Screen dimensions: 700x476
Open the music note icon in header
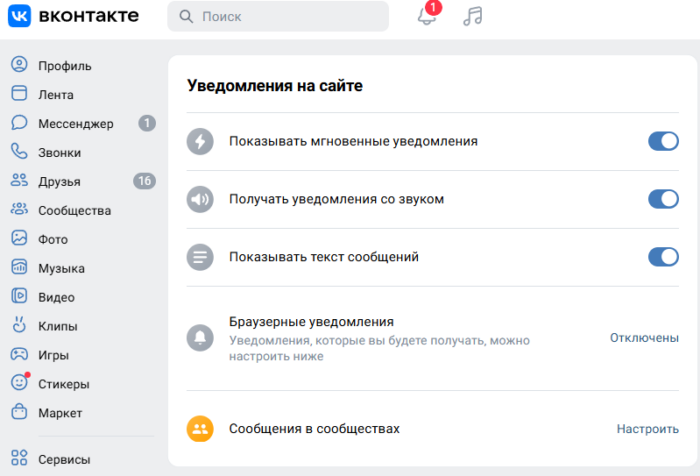pos(473,17)
